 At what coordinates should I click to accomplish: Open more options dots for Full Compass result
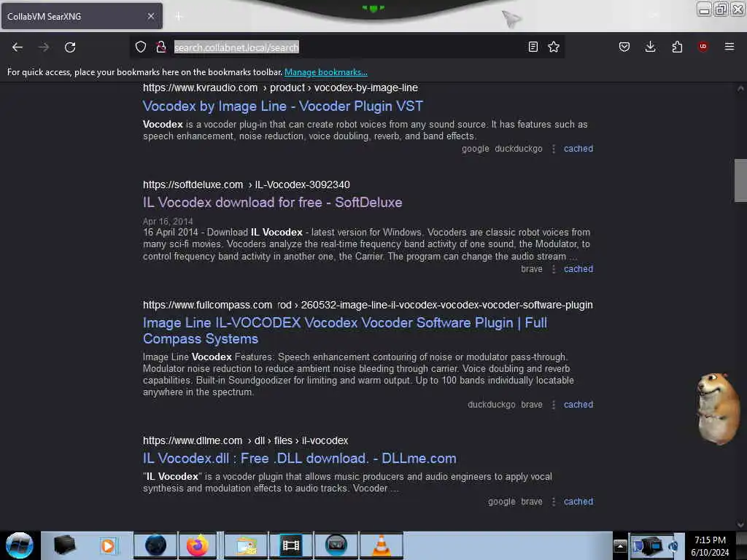tap(554, 405)
